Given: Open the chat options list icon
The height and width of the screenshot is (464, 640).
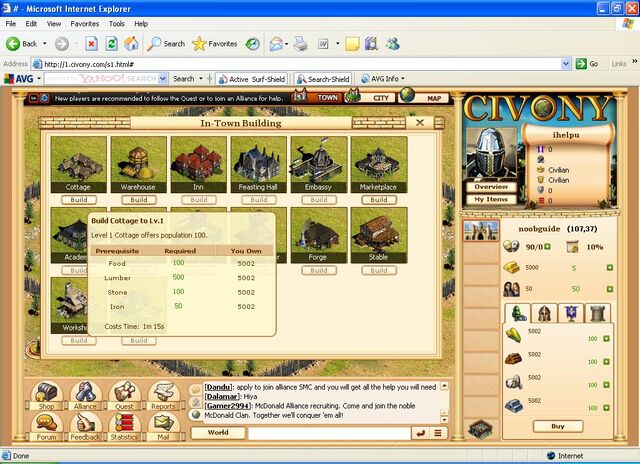Looking at the screenshot, I should point(438,433).
